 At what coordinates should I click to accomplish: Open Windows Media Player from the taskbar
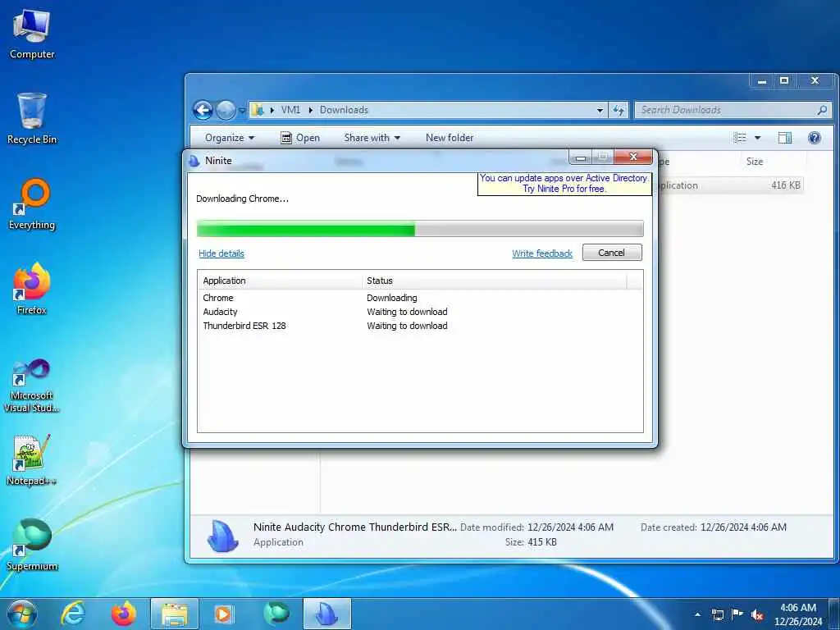point(225,614)
